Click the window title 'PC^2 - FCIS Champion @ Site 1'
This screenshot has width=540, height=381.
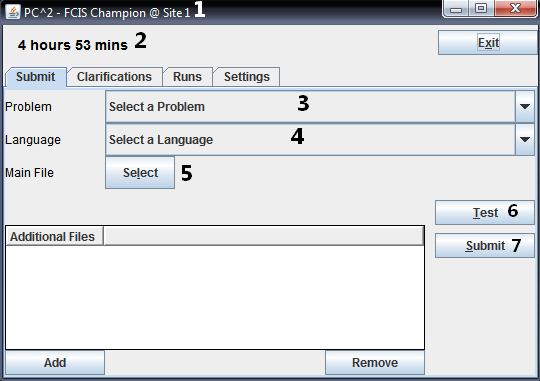pyautogui.click(x=107, y=13)
